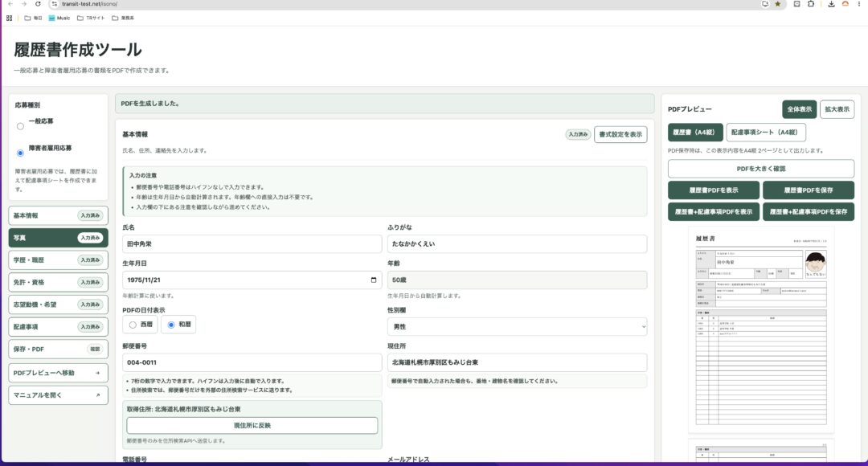Screen dimensions: 868x466
Task: Open the 毎日 bookmark folder
Action: tap(33, 18)
